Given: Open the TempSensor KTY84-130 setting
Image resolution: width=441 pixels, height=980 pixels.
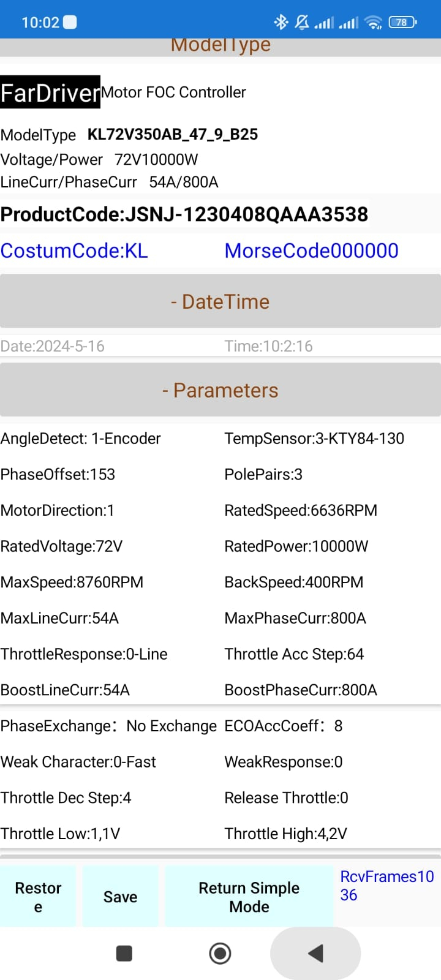Looking at the screenshot, I should click(x=314, y=439).
